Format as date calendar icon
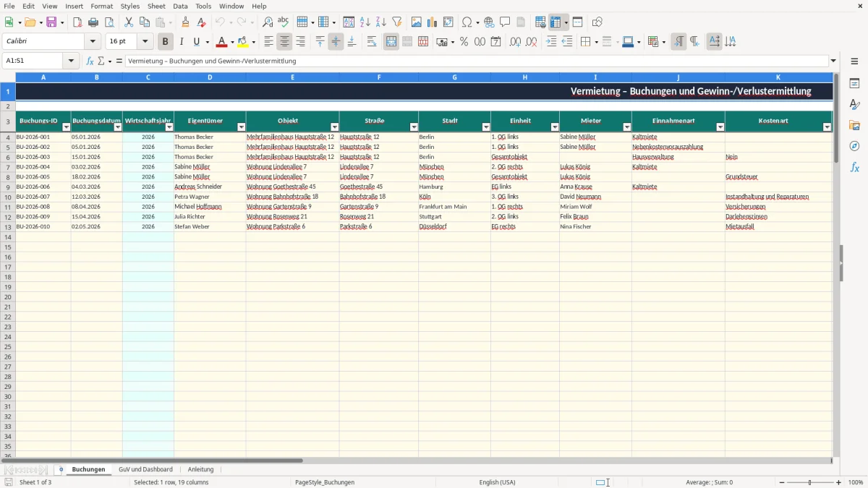The image size is (868, 488). tap(495, 42)
